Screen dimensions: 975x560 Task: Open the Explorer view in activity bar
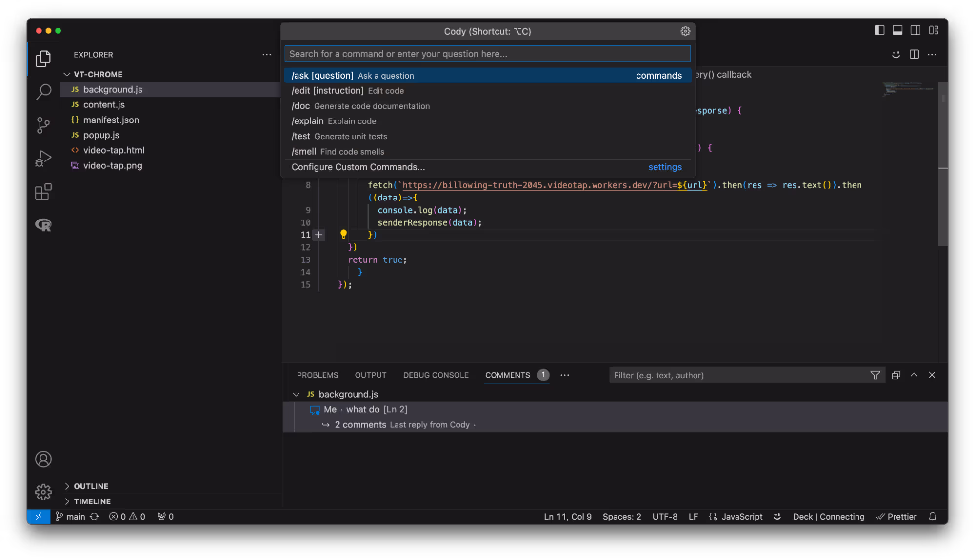coord(43,59)
